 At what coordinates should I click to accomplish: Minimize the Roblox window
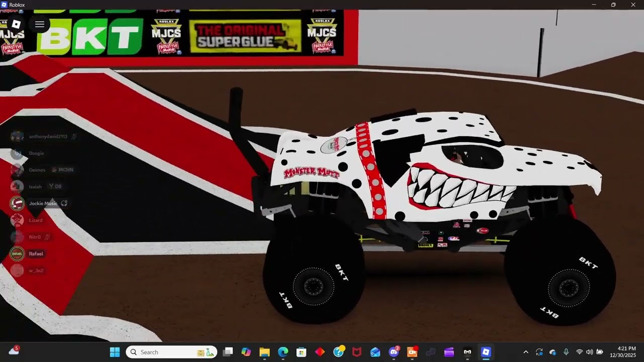(x=594, y=5)
